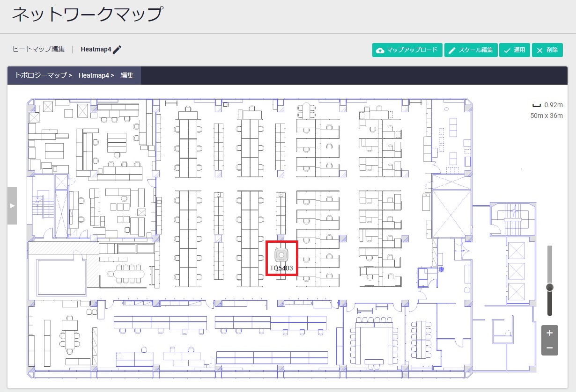
Task: Click the ヒートマップ編集 label
Action: pyautogui.click(x=38, y=49)
